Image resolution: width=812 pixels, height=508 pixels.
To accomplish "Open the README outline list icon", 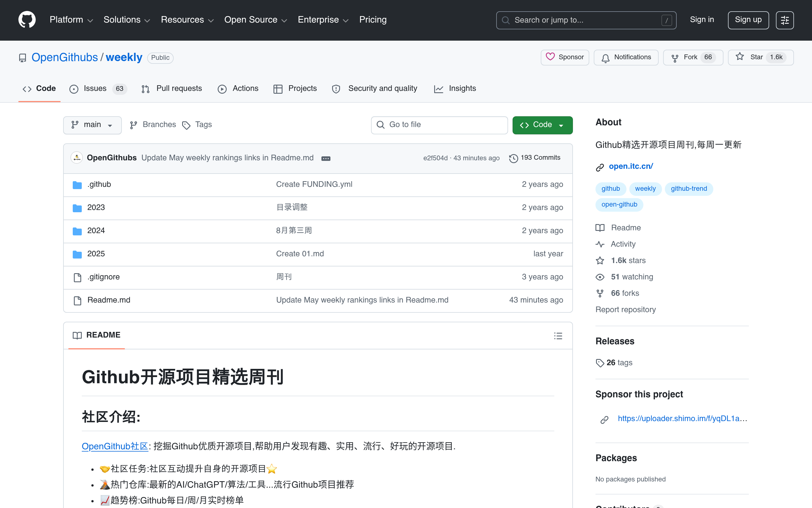I will (x=558, y=336).
